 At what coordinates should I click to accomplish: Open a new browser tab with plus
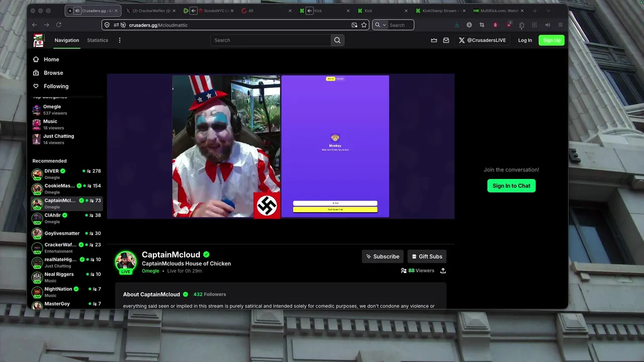(x=535, y=11)
